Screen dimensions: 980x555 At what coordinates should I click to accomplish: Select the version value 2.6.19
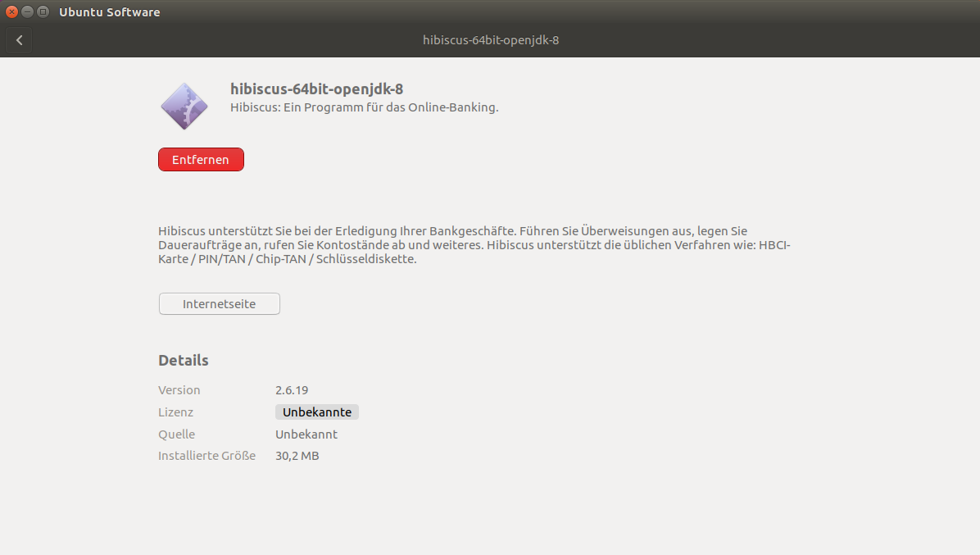point(292,390)
